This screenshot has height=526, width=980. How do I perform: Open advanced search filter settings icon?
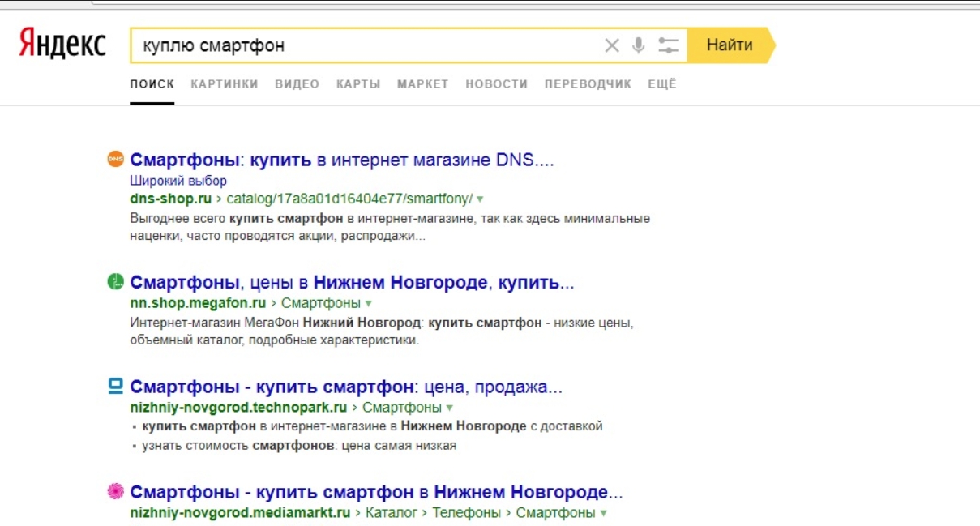pos(669,45)
